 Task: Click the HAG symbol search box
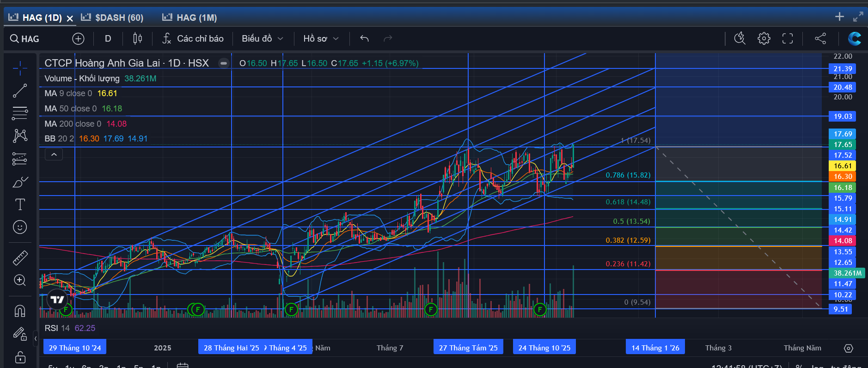(25, 39)
